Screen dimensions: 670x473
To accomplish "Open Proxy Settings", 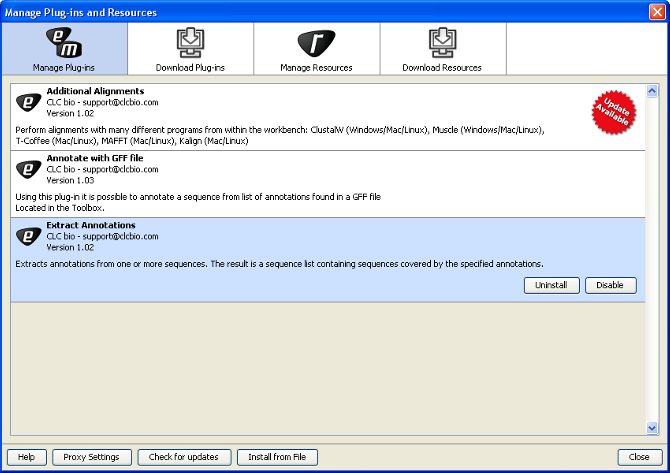I will 92,457.
